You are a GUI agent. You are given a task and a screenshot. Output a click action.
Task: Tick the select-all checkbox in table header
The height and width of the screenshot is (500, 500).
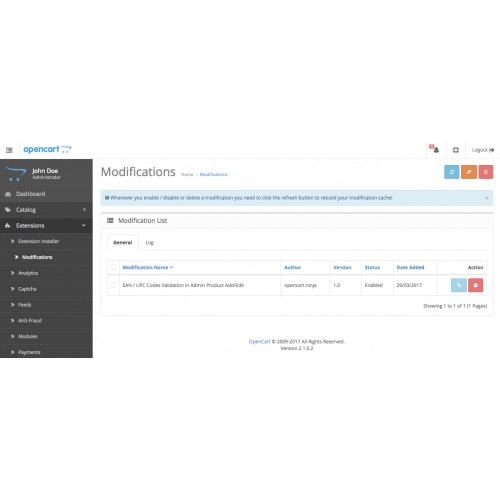pos(113,267)
